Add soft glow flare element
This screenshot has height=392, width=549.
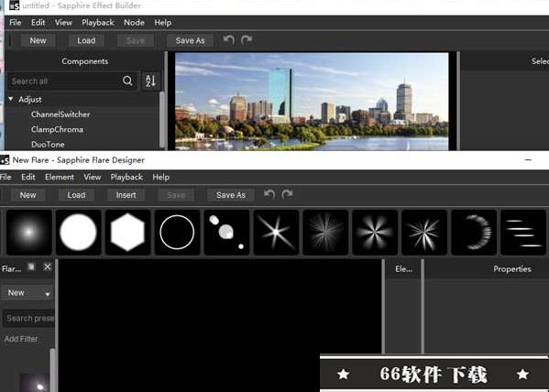(29, 232)
